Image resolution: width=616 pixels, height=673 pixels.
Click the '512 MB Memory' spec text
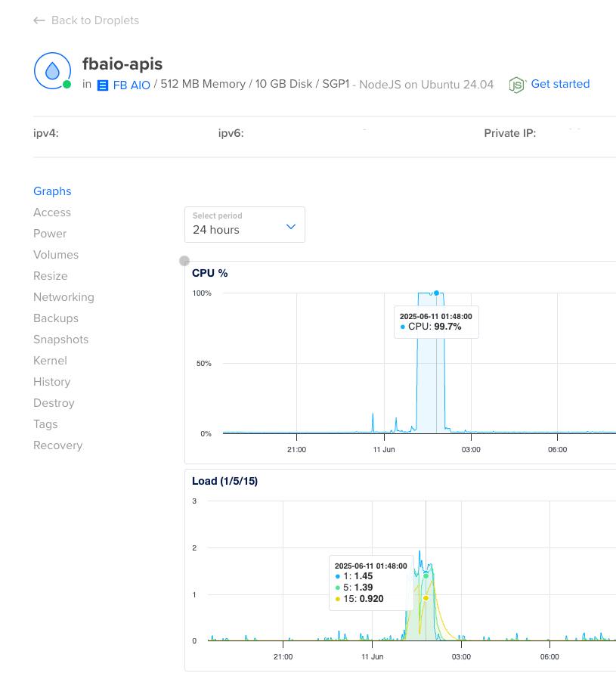[x=203, y=84]
